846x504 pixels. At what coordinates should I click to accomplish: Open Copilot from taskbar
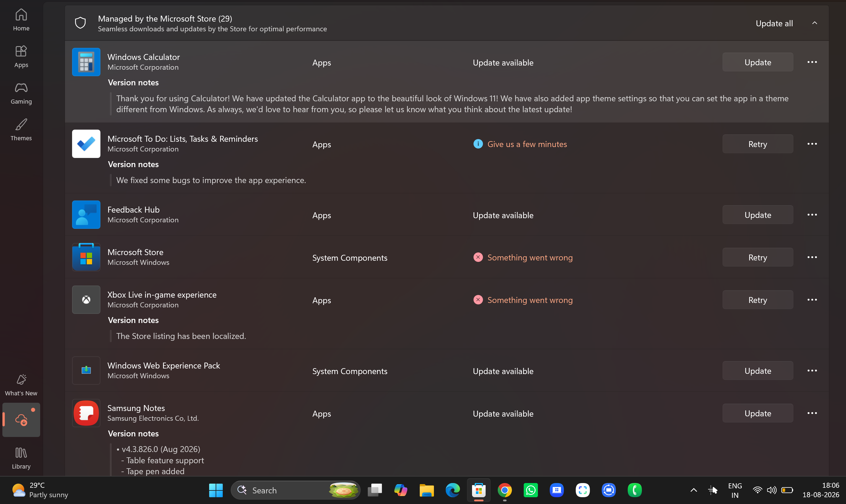pyautogui.click(x=401, y=490)
